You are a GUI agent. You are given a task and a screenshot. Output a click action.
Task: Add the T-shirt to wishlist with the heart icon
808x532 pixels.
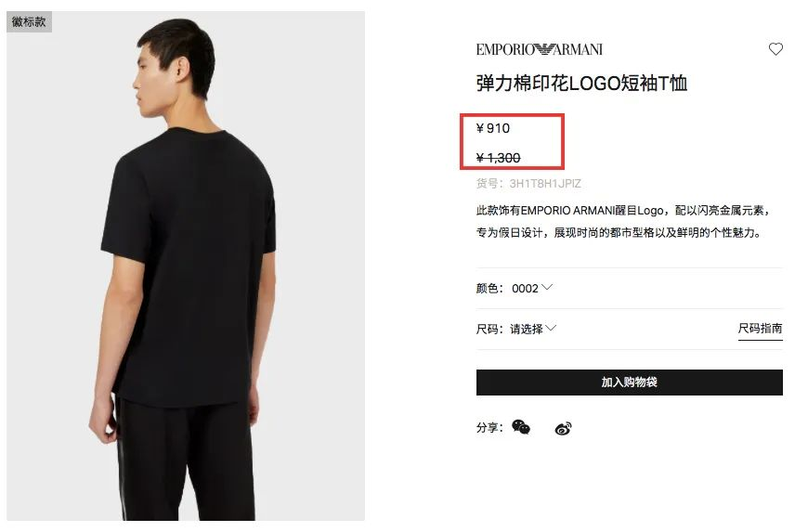[775, 49]
